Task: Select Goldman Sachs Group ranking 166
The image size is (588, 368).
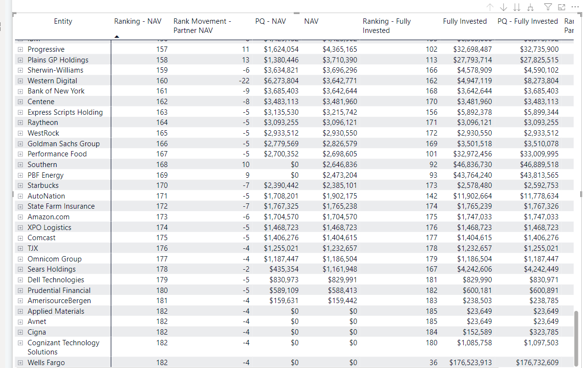Action: [x=162, y=144]
